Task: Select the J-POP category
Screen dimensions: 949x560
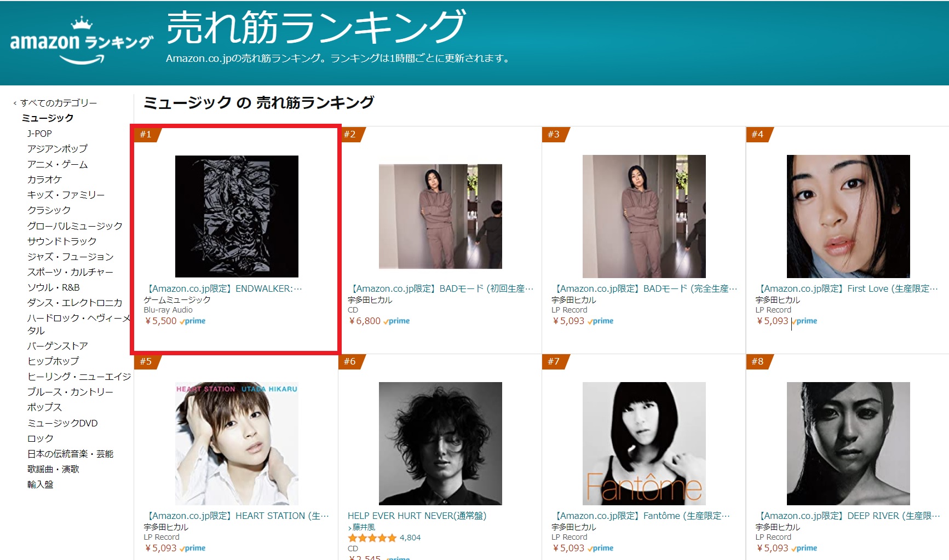Action: point(39,133)
